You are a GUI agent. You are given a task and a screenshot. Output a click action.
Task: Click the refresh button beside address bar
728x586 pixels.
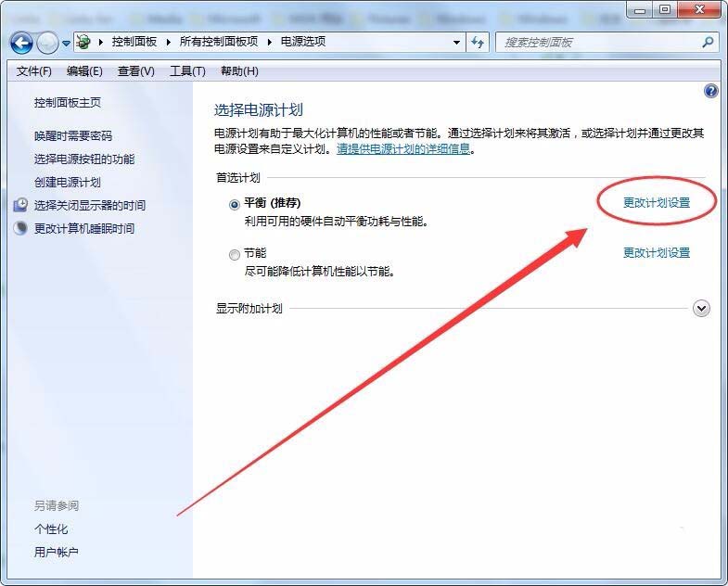(479, 42)
